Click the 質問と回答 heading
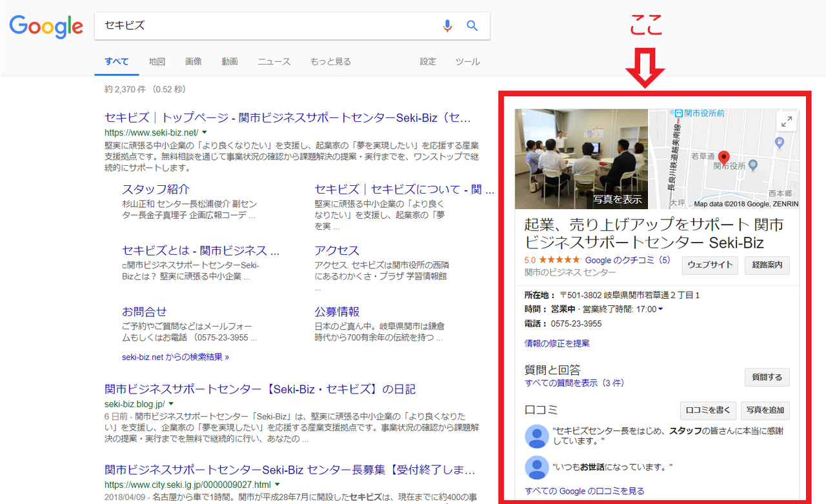The width and height of the screenshot is (826, 504). [552, 370]
